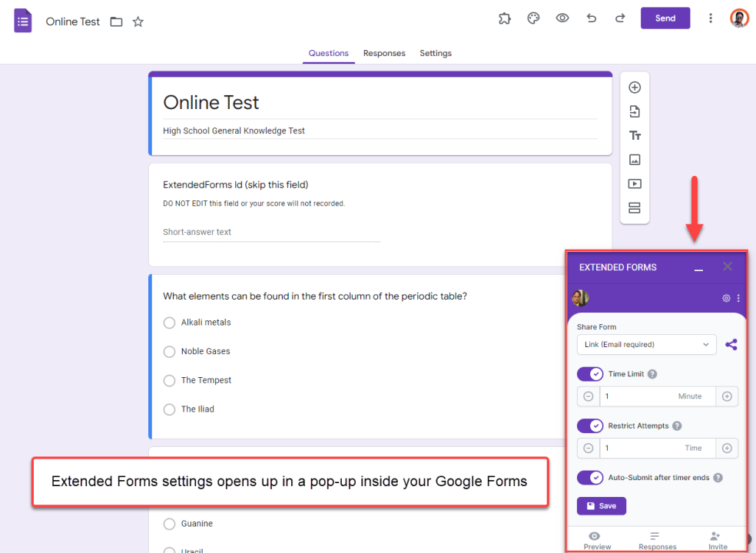The width and height of the screenshot is (756, 553).
Task: Toggle Auto-Submit after timer ends
Action: pyautogui.click(x=590, y=478)
